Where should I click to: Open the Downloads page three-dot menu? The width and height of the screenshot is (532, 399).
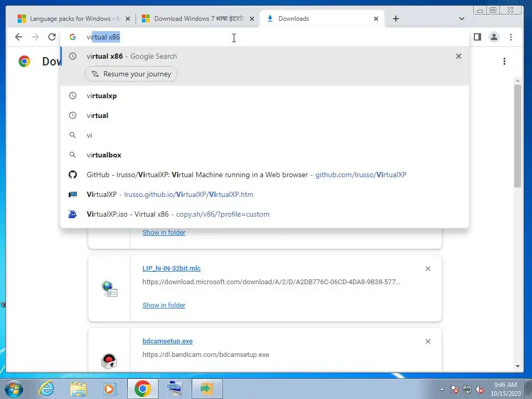[x=504, y=61]
